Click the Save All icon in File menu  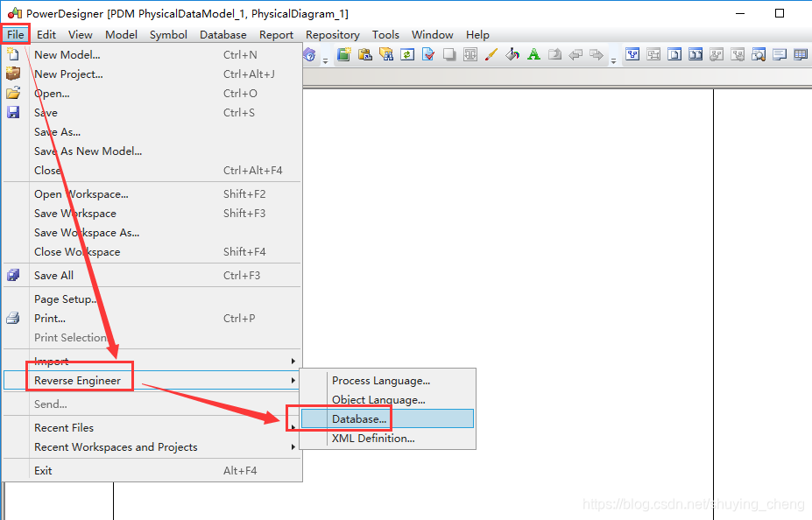(13, 275)
